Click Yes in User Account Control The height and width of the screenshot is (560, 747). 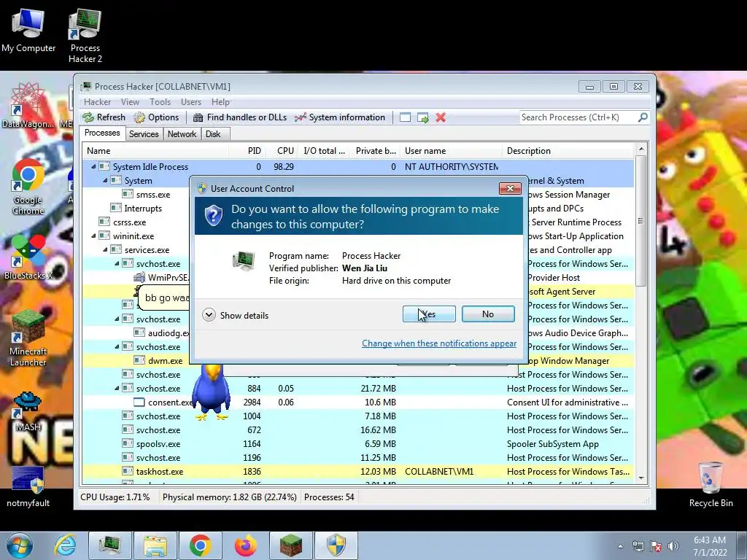pyautogui.click(x=429, y=314)
